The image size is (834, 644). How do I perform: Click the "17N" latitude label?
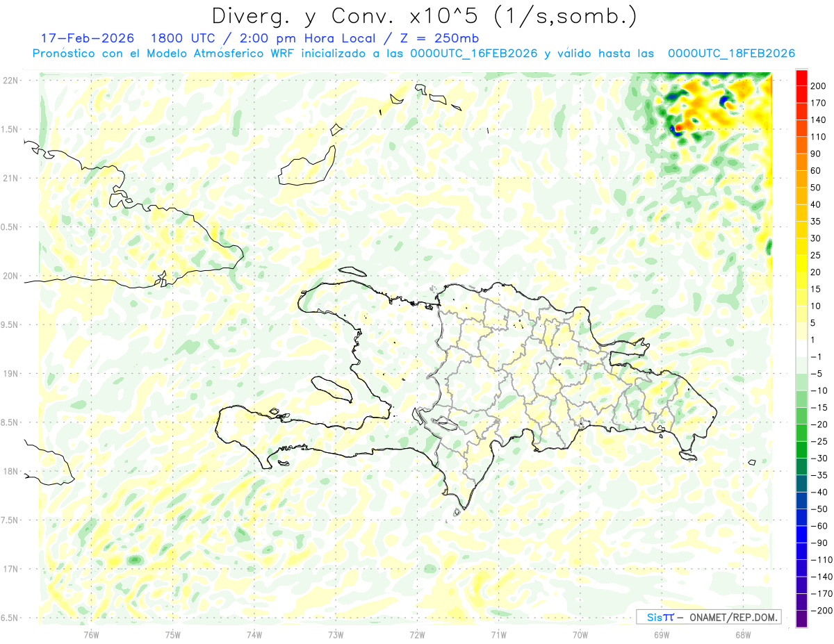[11, 569]
